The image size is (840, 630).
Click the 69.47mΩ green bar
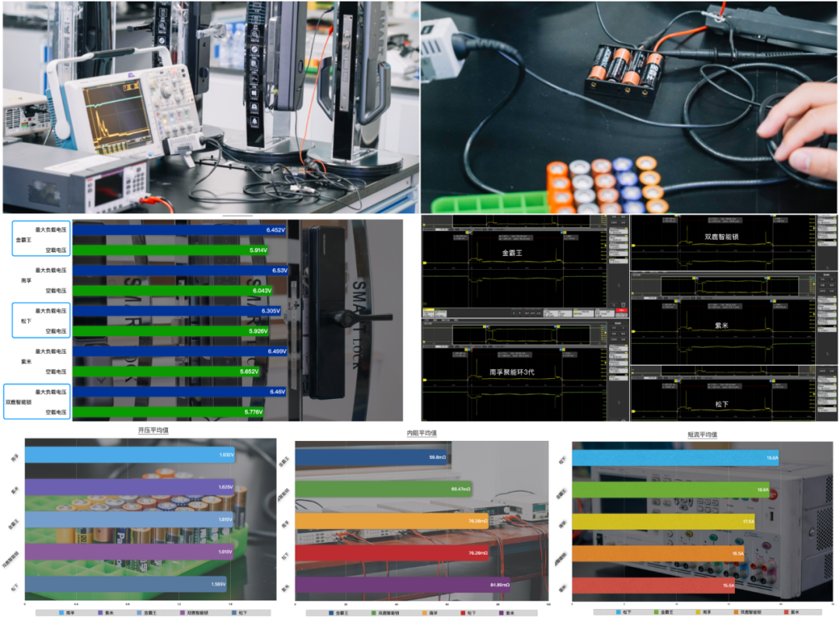383,488
